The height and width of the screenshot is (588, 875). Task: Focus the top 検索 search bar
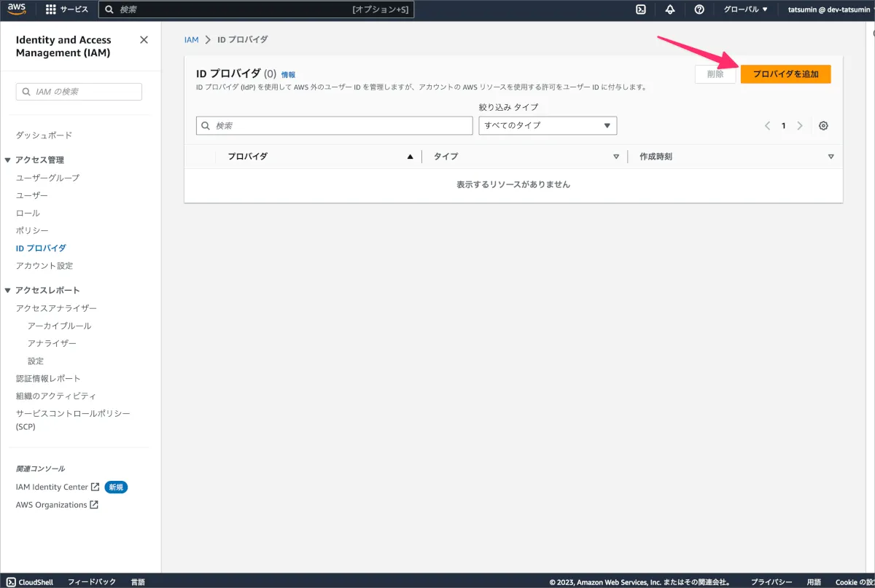pyautogui.click(x=256, y=9)
